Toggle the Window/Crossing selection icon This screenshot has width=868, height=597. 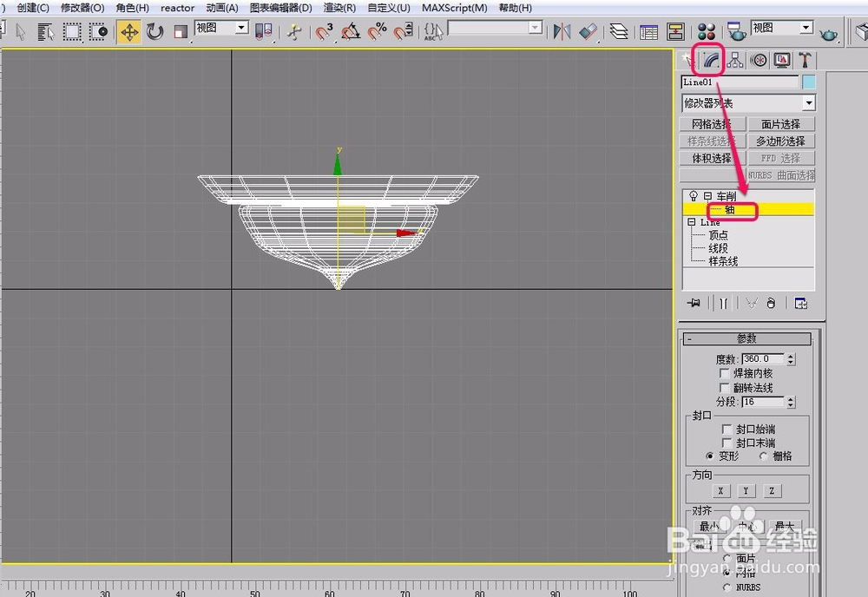tap(99, 32)
